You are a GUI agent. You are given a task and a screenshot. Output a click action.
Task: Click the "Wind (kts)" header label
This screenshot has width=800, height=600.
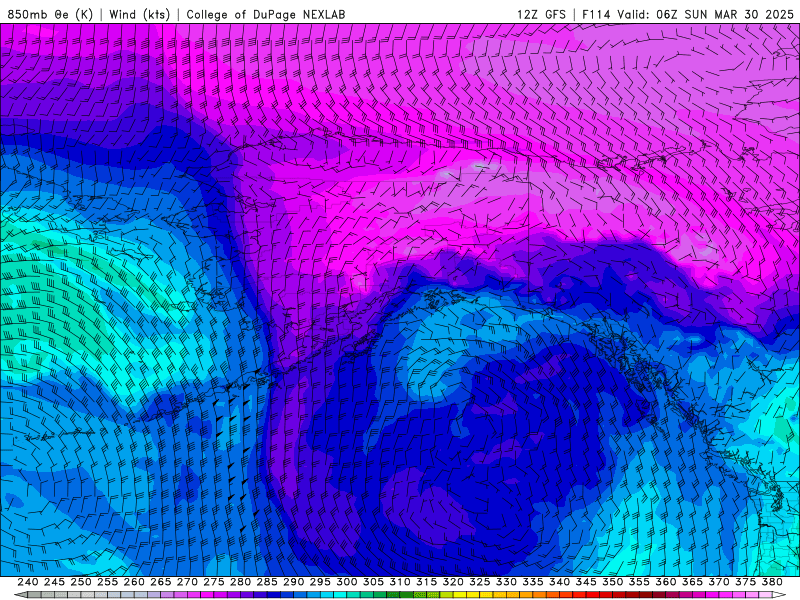pyautogui.click(x=139, y=14)
